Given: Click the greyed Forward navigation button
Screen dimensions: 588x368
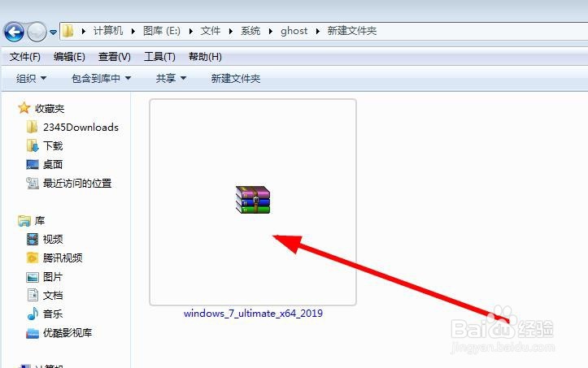Looking at the screenshot, I should tap(37, 32).
